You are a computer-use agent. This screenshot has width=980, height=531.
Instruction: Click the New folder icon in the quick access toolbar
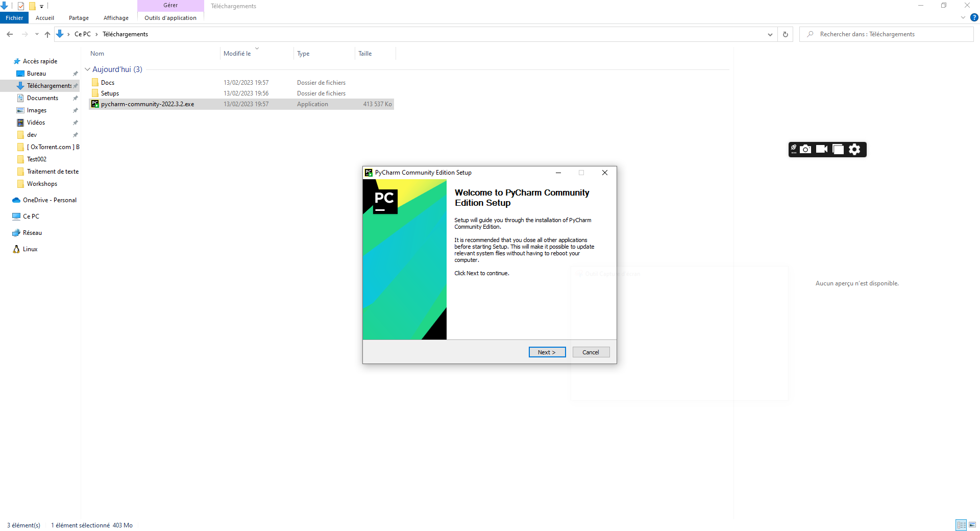[x=32, y=6]
